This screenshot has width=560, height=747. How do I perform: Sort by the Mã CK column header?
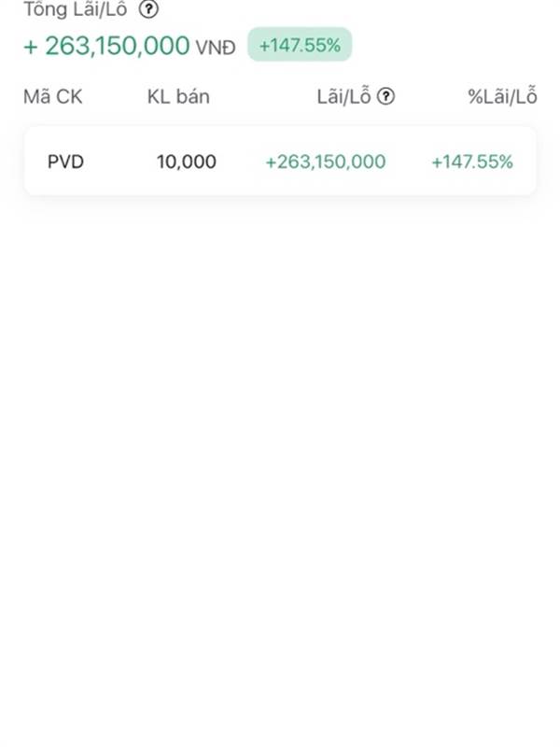(53, 96)
